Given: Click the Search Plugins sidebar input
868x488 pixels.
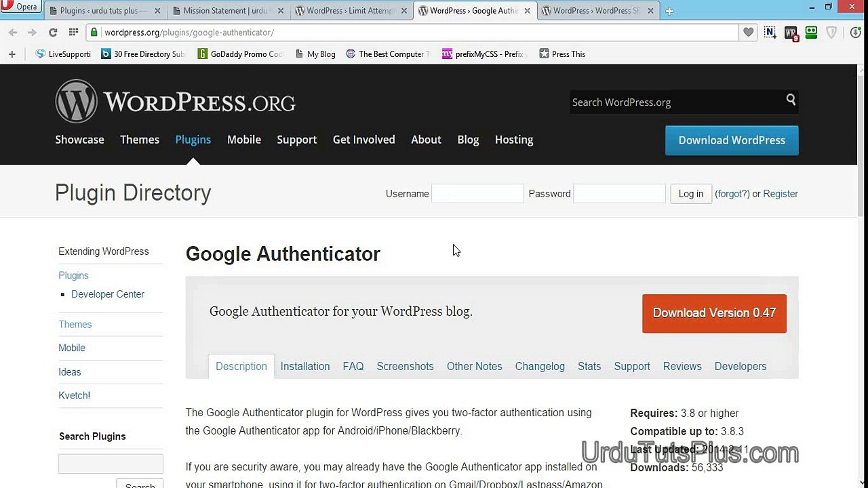Looking at the screenshot, I should tap(111, 464).
